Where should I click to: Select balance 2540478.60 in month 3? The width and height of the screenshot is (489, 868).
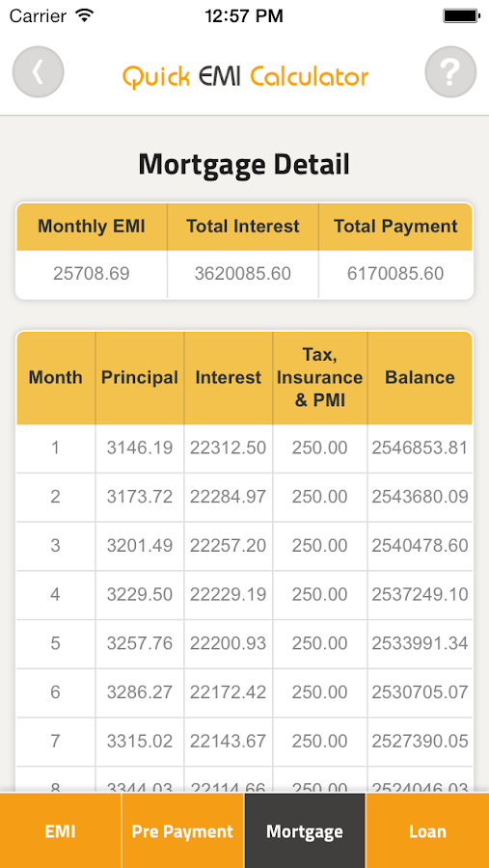[x=420, y=546]
